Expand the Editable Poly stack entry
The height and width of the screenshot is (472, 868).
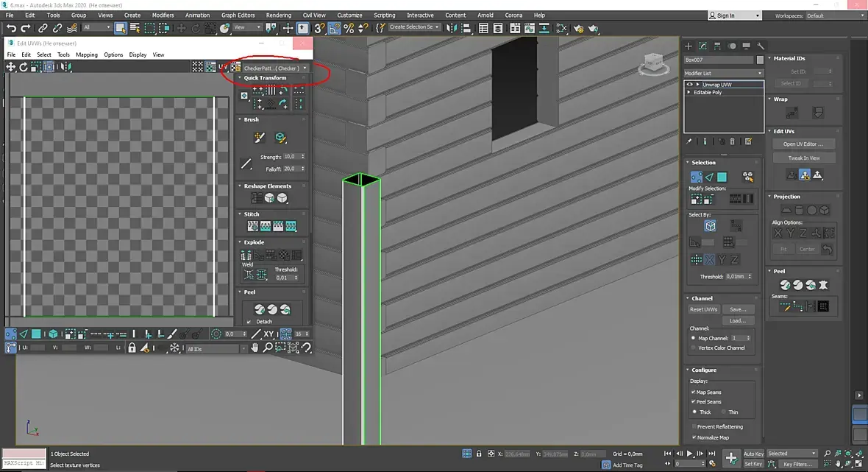689,92
